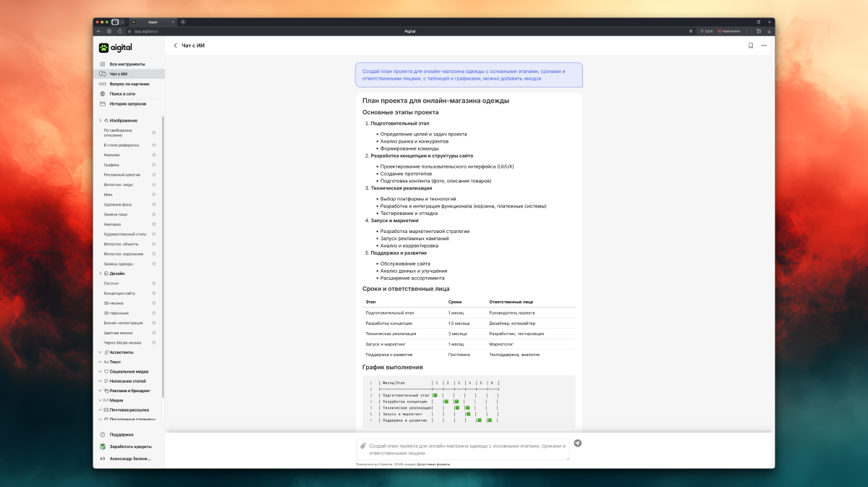Click the message input field
Image resolution: width=868 pixels, height=487 pixels.
point(463,449)
